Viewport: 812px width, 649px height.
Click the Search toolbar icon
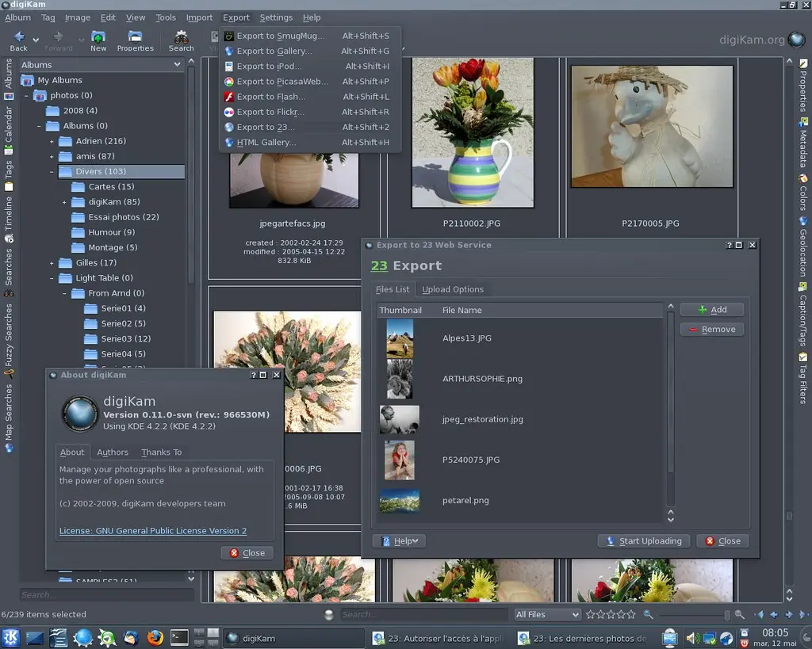pos(181,37)
